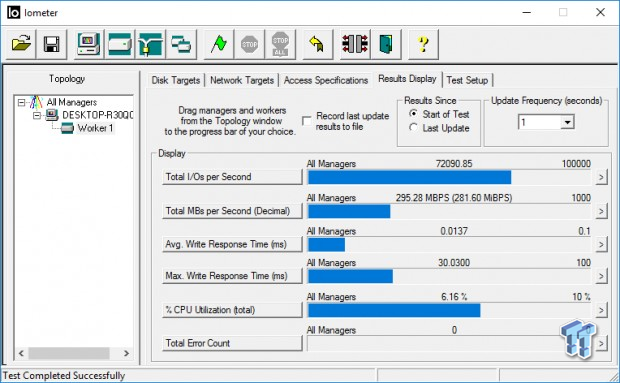The width and height of the screenshot is (620, 383).
Task: Open arrow menu for Total I/Os bar
Action: pyautogui.click(x=601, y=177)
